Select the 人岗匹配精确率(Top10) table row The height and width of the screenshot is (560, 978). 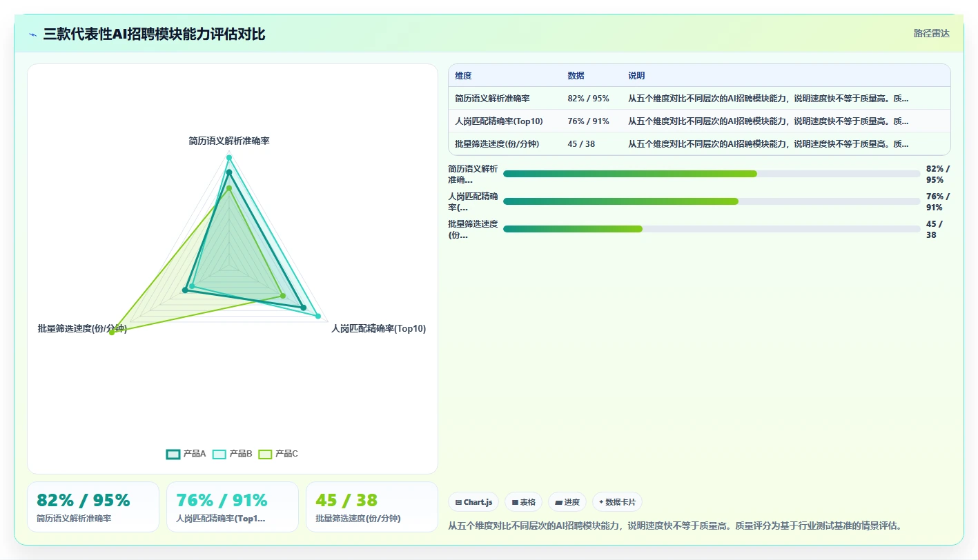click(699, 121)
